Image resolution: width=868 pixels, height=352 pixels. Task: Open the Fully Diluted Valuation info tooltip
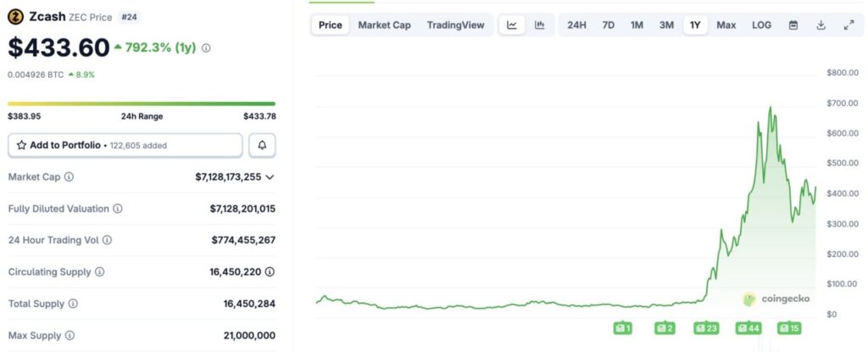coord(118,209)
